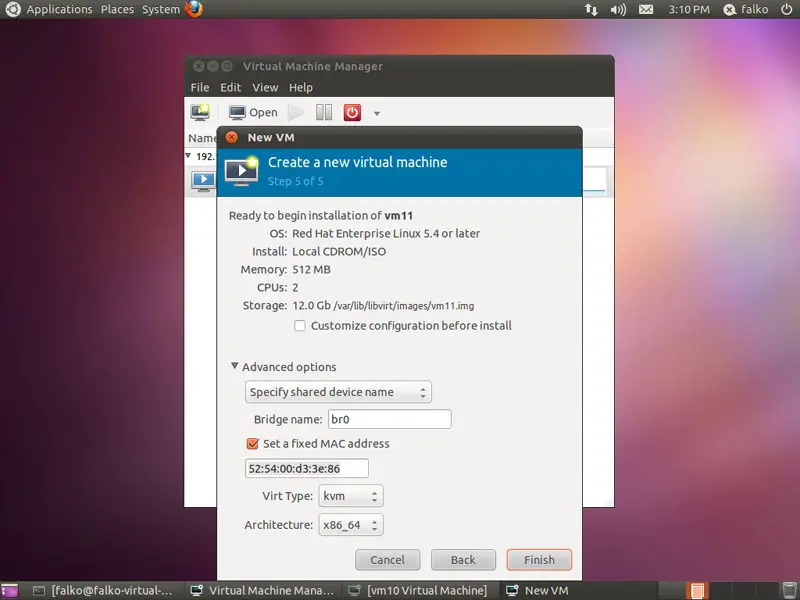Switch to Virtual Machine Manager taskbar entry
This screenshot has width=800, height=600.
(x=262, y=590)
